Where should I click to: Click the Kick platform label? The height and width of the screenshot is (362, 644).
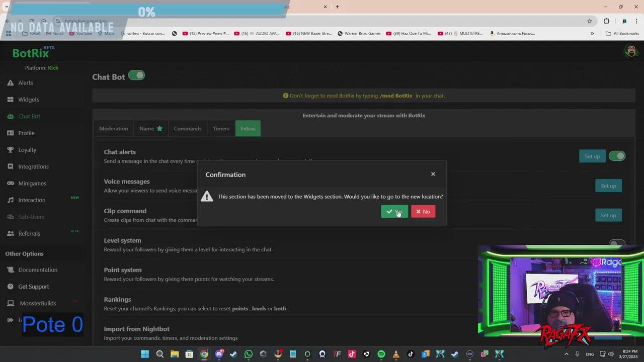pos(53,68)
